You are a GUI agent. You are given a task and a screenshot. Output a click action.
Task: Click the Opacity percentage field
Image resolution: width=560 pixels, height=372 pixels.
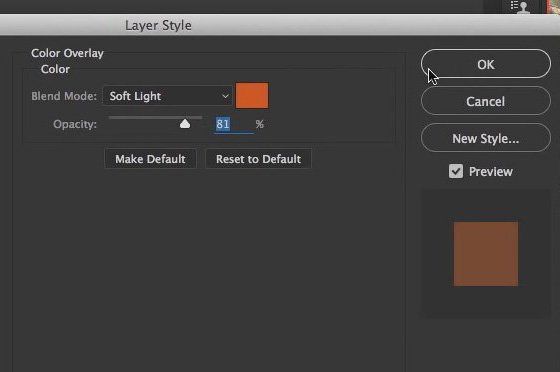pyautogui.click(x=234, y=124)
